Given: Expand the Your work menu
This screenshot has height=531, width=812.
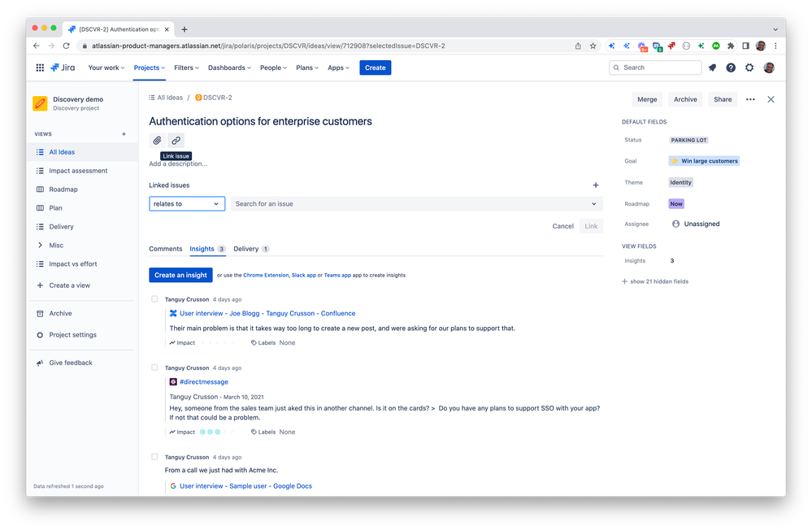Looking at the screenshot, I should 106,67.
